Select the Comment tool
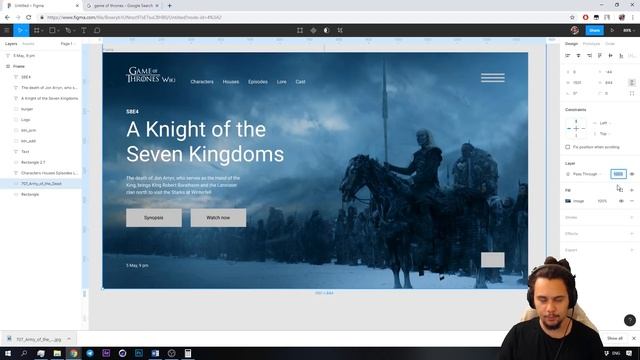 point(97,30)
